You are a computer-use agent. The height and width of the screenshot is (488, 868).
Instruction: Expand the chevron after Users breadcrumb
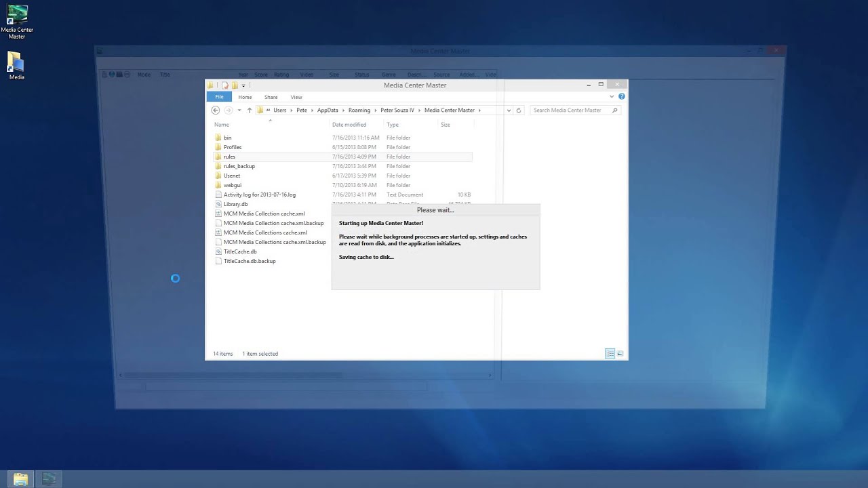[x=292, y=110]
